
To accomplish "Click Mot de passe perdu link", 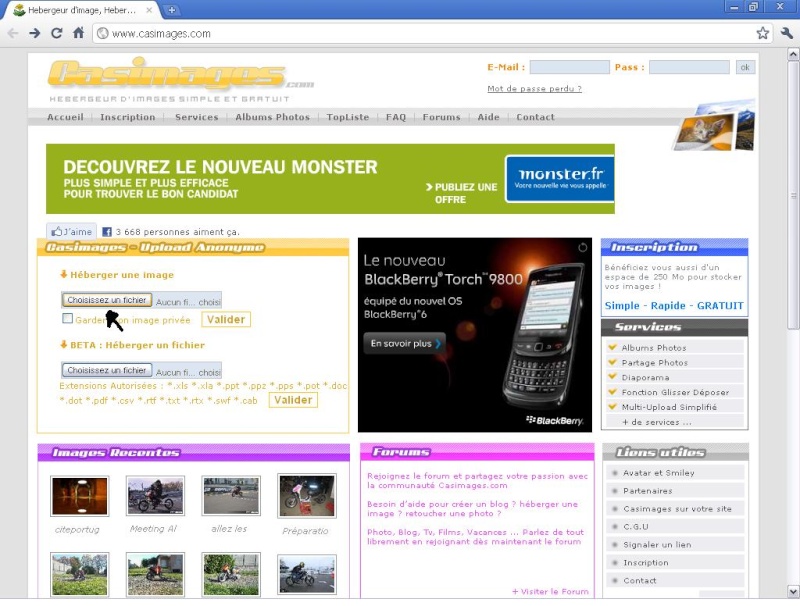I will click(534, 89).
